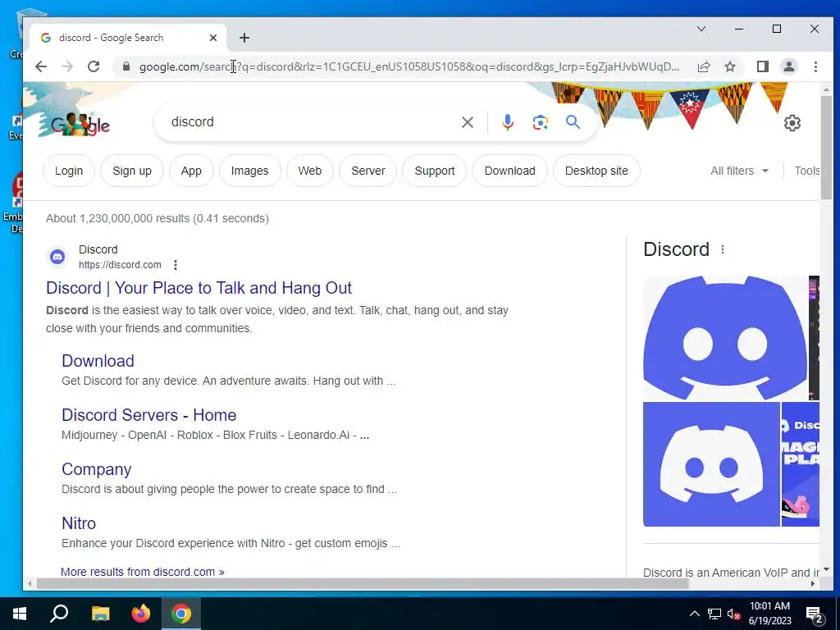
Task: Open the tab search chevron
Action: [x=701, y=29]
